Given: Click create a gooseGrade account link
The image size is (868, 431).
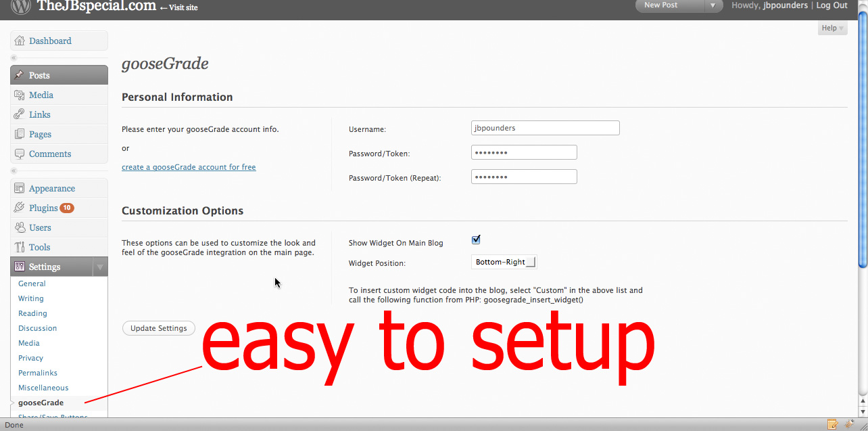Looking at the screenshot, I should 189,167.
